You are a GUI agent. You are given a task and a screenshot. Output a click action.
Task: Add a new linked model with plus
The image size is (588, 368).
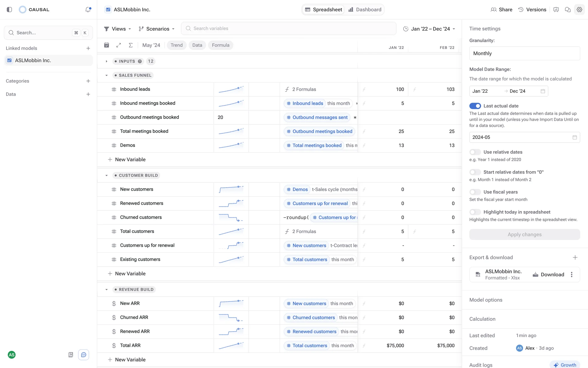tap(88, 48)
